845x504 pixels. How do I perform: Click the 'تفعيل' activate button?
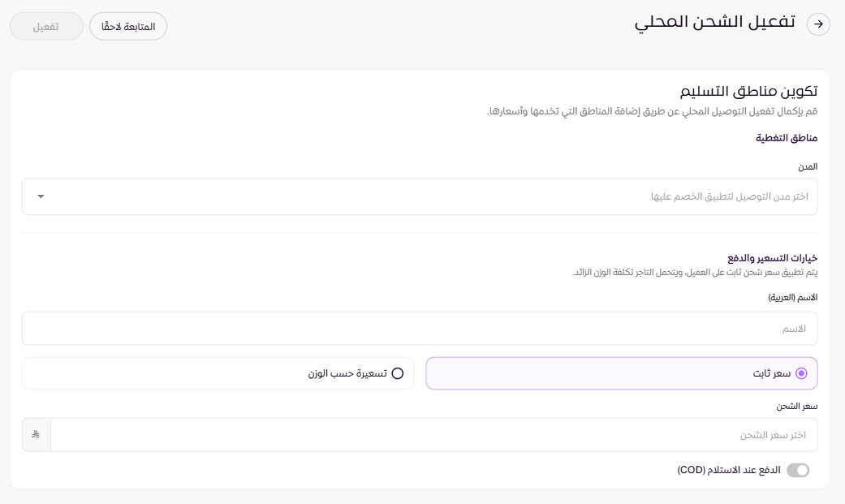46,27
